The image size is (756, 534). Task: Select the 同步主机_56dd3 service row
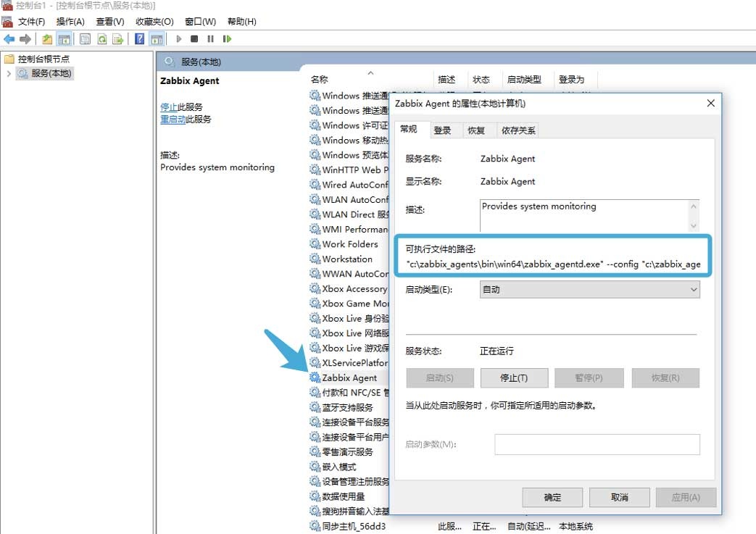coord(452,526)
